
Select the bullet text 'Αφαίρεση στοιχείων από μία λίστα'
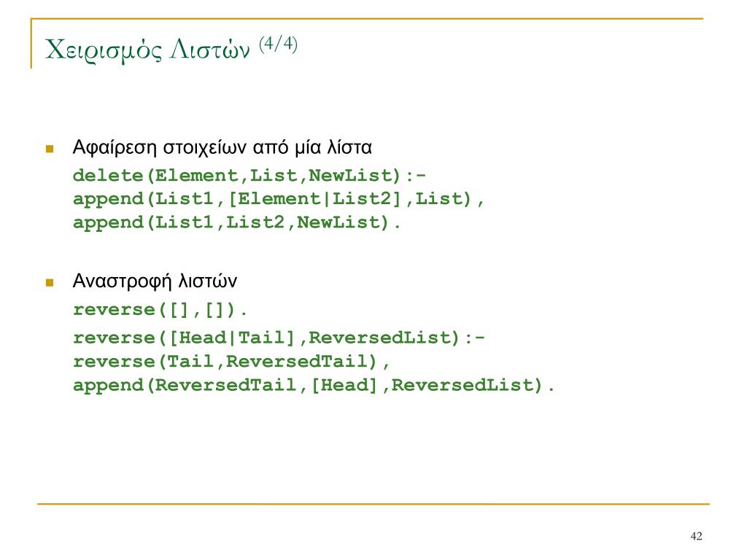222,147
